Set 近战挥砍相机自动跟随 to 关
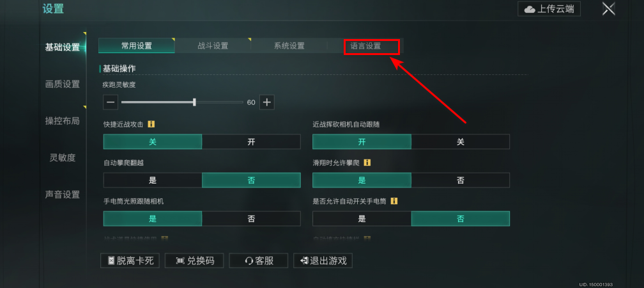Viewport: 644px width, 288px height. coord(461,141)
